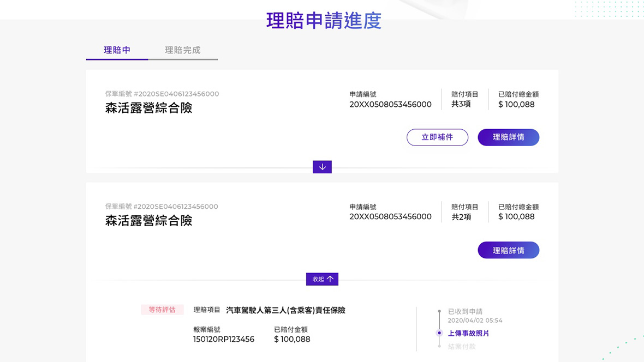Click the 立即補件 button
644x362 pixels.
coord(437,137)
